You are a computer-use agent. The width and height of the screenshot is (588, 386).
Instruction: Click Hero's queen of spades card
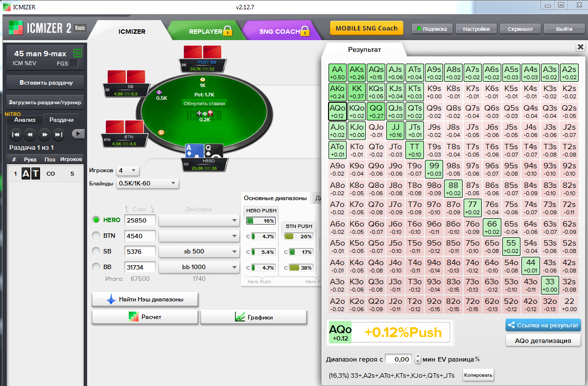(213, 152)
